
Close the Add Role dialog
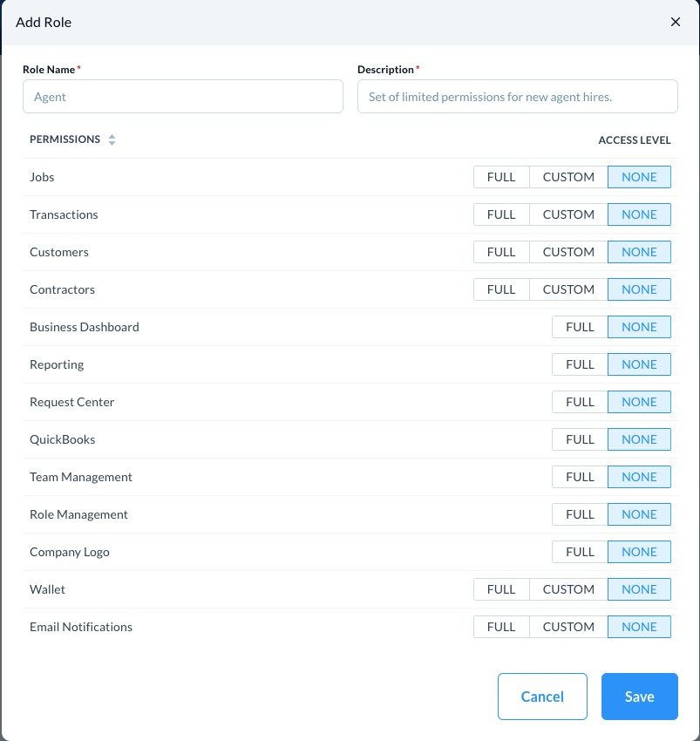click(x=676, y=23)
